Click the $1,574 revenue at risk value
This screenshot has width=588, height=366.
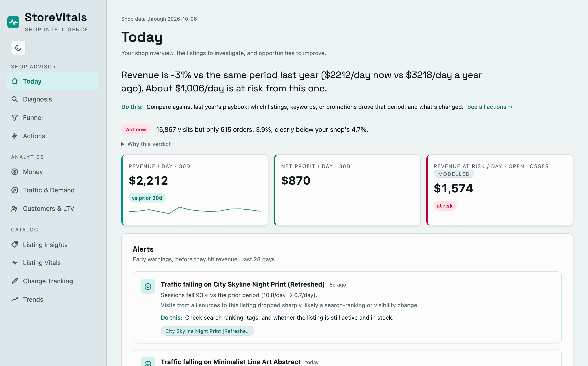tap(453, 188)
